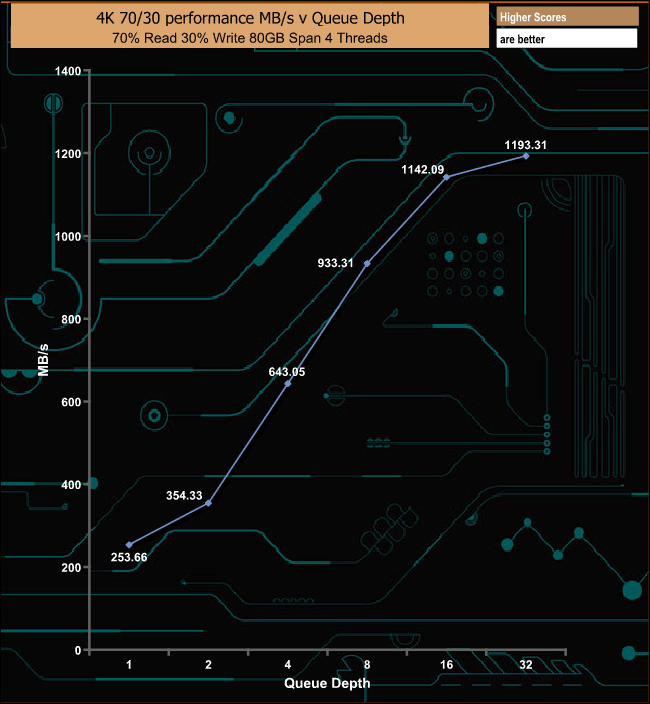The image size is (650, 704).
Task: Select the data point marker at queue depth 8
Action: point(367,264)
